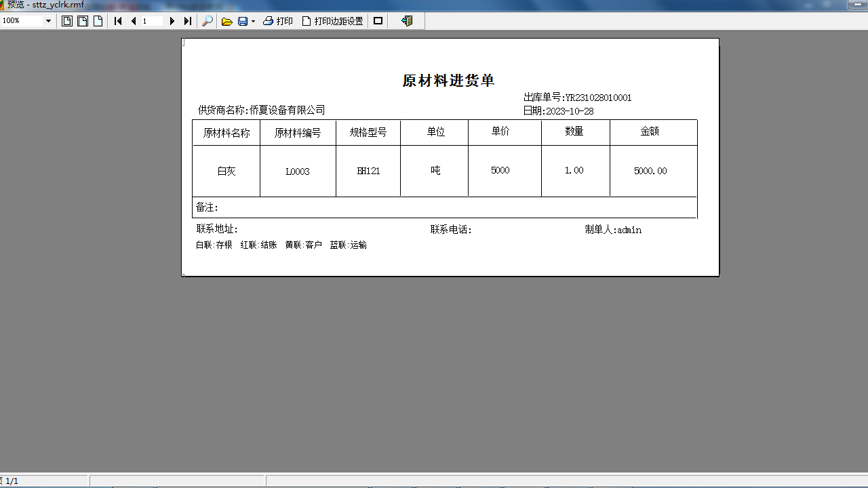
Task: Select the actual-size page view icon
Action: tap(98, 21)
